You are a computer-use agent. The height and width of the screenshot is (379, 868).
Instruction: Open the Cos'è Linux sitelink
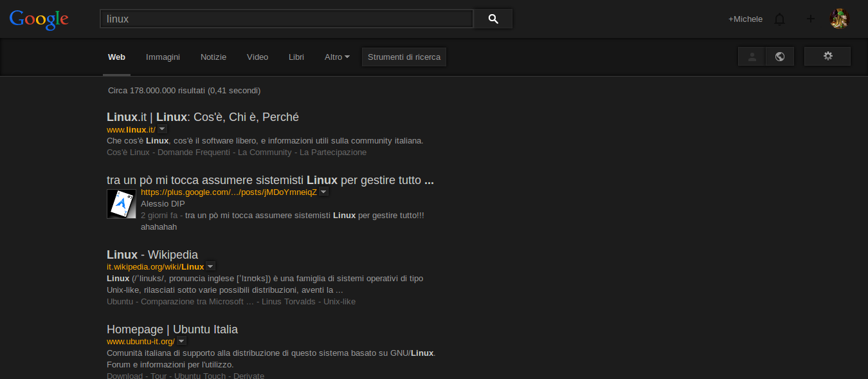click(x=128, y=153)
